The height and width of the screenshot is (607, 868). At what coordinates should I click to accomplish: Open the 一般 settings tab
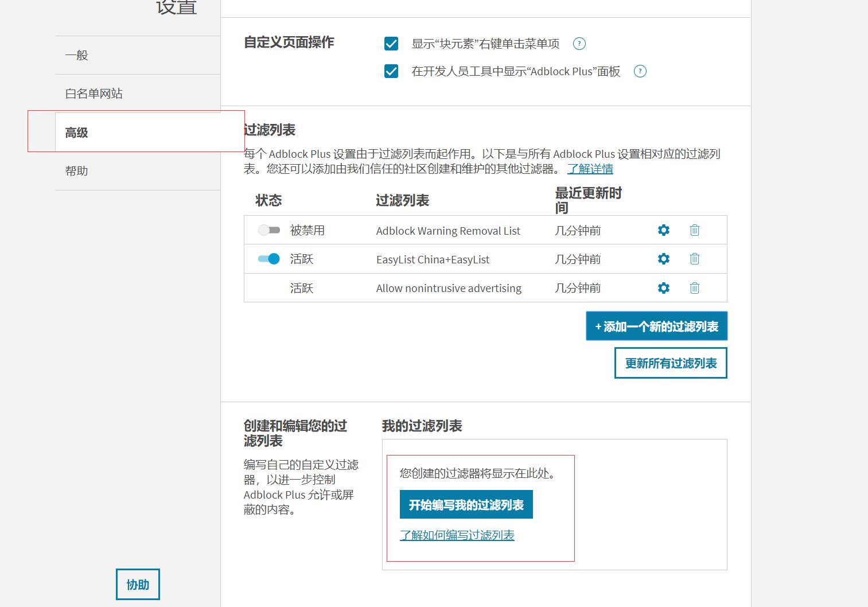click(138, 55)
